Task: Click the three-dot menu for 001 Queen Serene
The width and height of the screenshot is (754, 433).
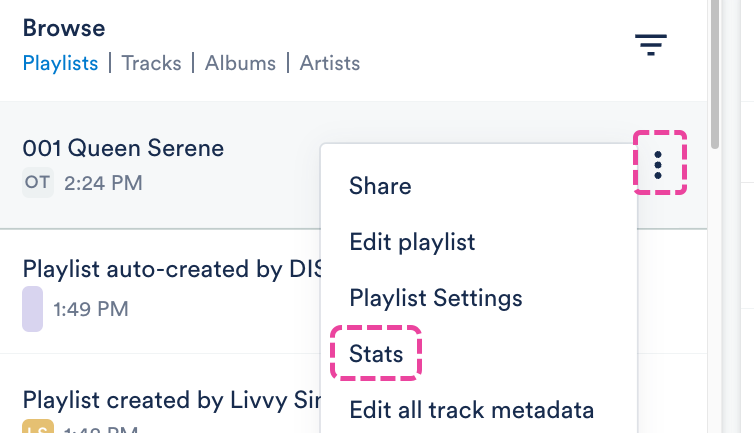Action: pyautogui.click(x=658, y=163)
